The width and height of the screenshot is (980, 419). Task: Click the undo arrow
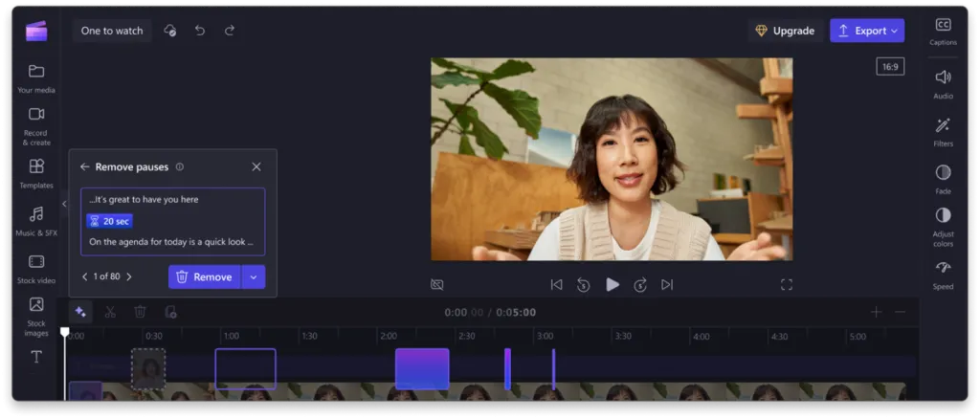tap(200, 31)
